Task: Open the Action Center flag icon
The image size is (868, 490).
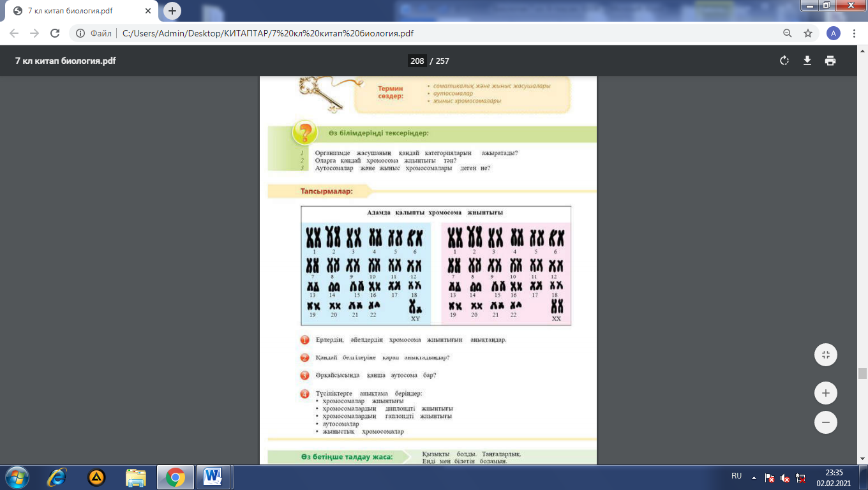Action: [770, 477]
